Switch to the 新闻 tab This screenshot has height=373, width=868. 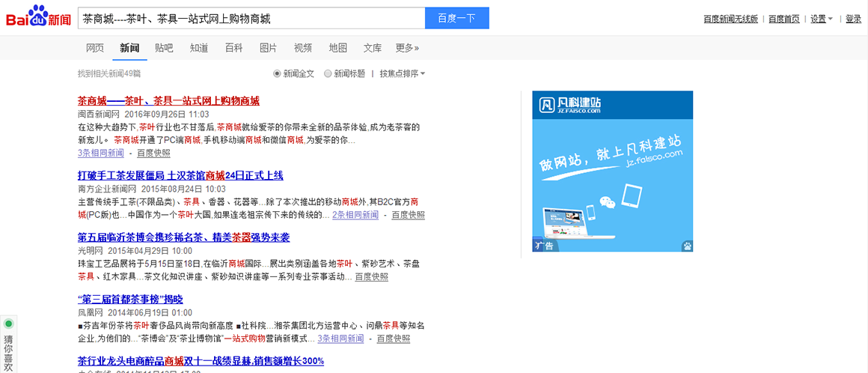click(129, 48)
